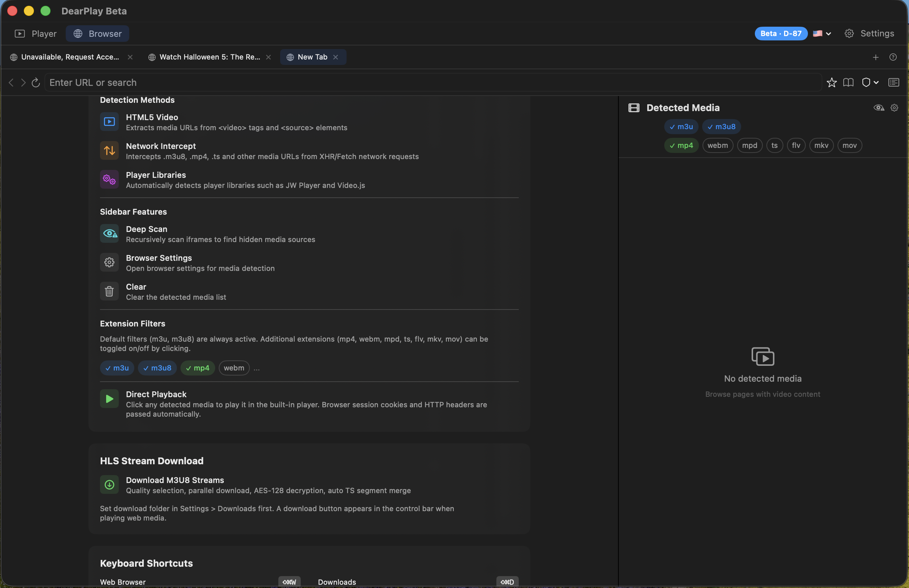Click the 'Clear' feature title

pos(136,286)
